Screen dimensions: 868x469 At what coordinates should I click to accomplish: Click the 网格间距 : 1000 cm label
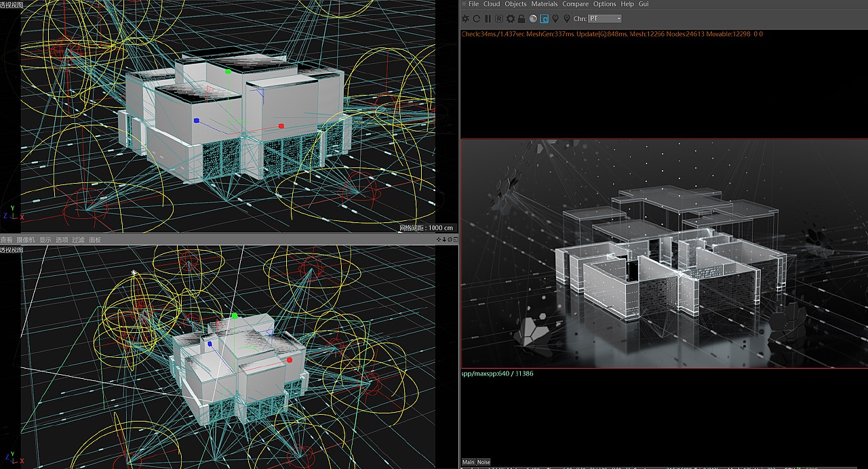click(x=427, y=228)
